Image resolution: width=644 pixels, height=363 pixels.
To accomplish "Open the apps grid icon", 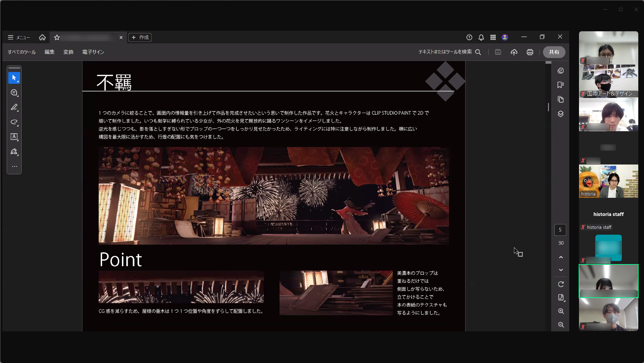I will point(493,37).
